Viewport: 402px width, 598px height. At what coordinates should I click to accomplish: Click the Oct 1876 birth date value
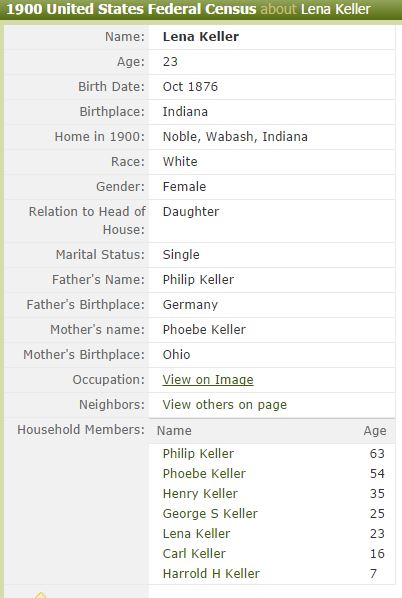(190, 87)
